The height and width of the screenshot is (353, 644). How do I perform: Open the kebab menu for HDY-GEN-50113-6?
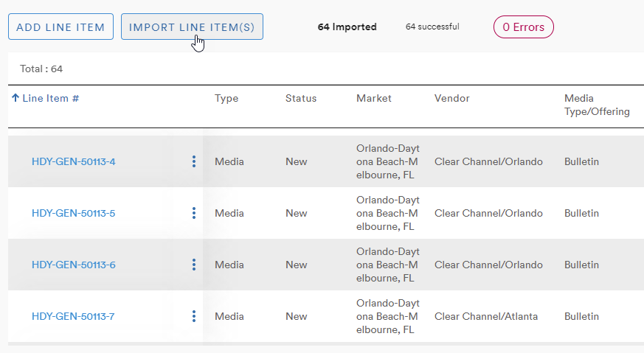pyautogui.click(x=194, y=265)
